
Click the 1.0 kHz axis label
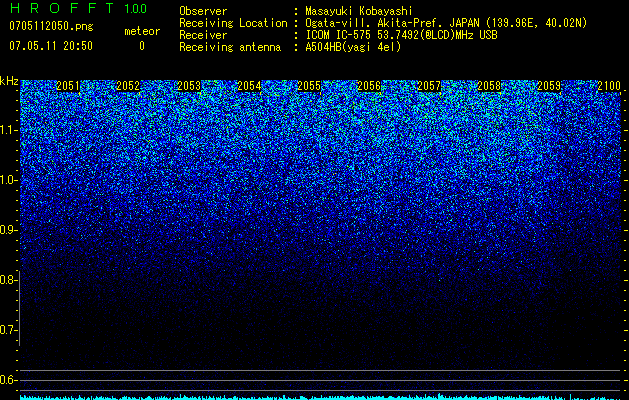(9, 180)
